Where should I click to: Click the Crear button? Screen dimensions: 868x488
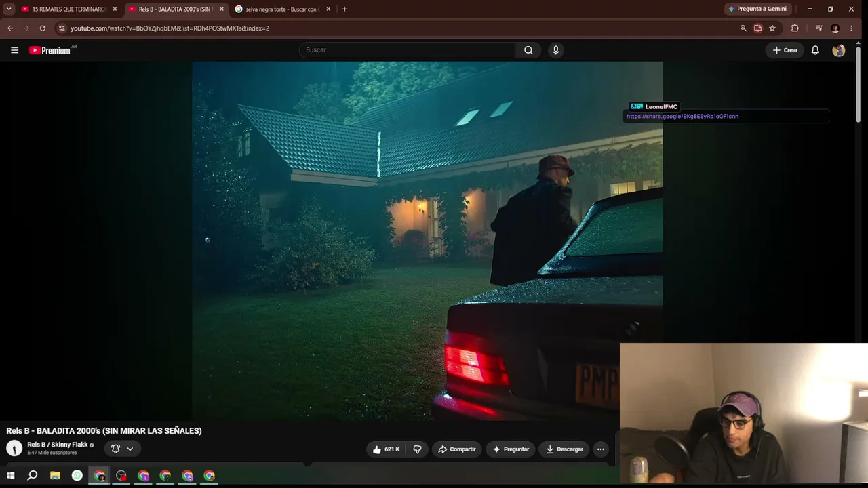[x=785, y=50]
